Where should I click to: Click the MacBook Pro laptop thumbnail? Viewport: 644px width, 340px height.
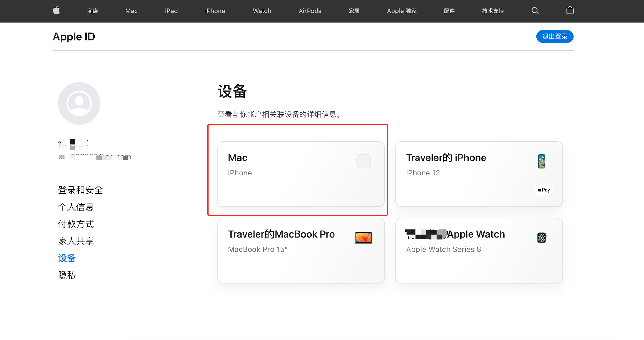[x=363, y=237]
